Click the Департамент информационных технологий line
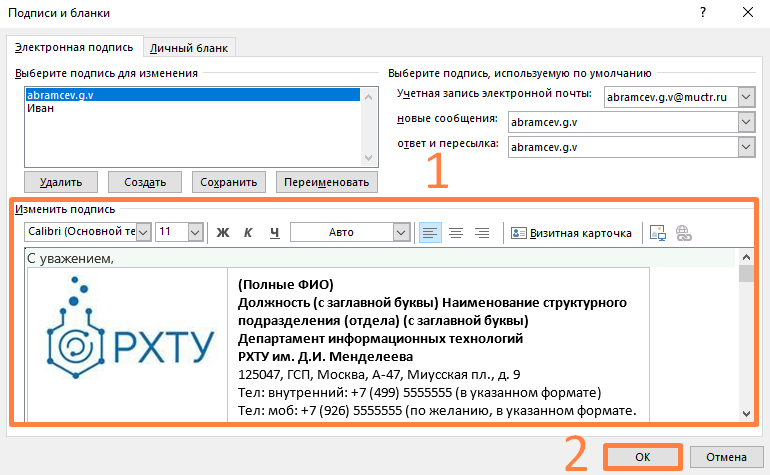The image size is (770, 475). (381, 338)
